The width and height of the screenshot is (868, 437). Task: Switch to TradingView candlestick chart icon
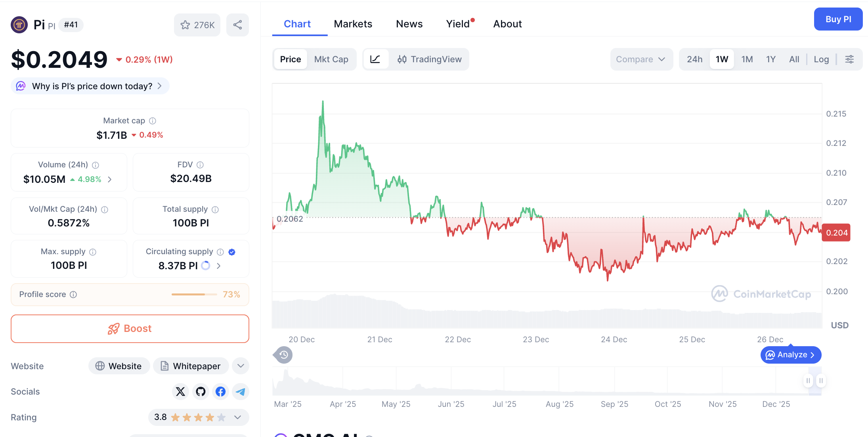click(x=402, y=59)
